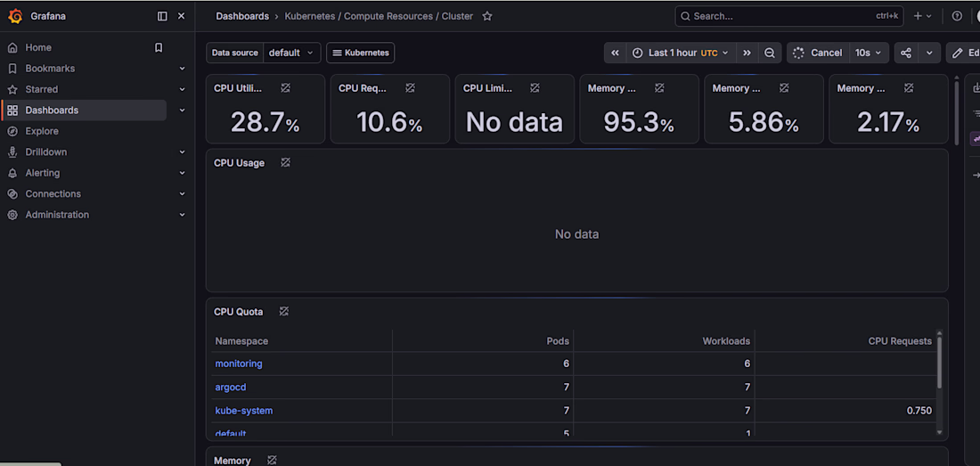Viewport: 980px width, 466px height.
Task: Sort table by CPU Requests column
Action: point(900,341)
